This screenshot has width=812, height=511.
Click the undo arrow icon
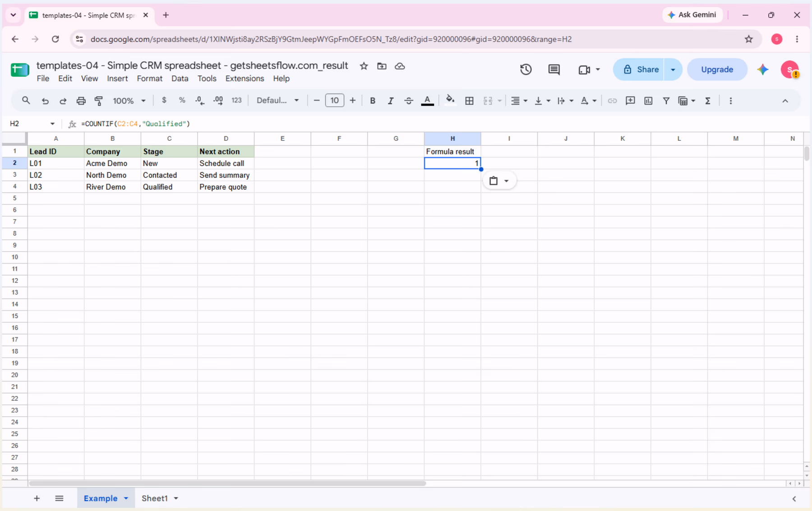point(45,101)
